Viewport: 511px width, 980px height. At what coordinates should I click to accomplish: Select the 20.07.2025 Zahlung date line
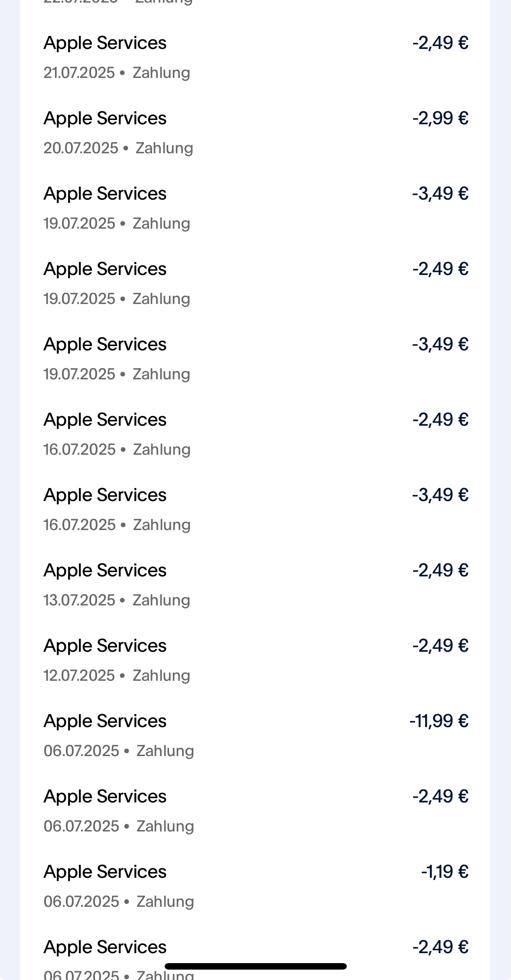[x=118, y=148]
